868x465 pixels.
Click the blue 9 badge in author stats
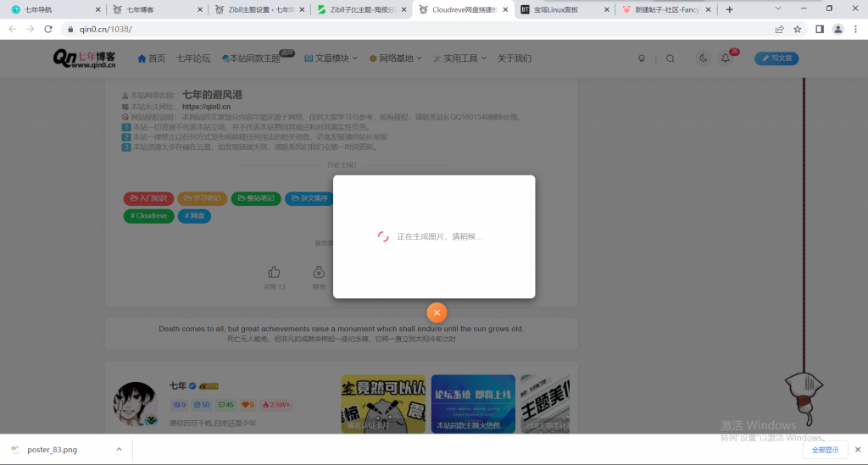point(180,405)
